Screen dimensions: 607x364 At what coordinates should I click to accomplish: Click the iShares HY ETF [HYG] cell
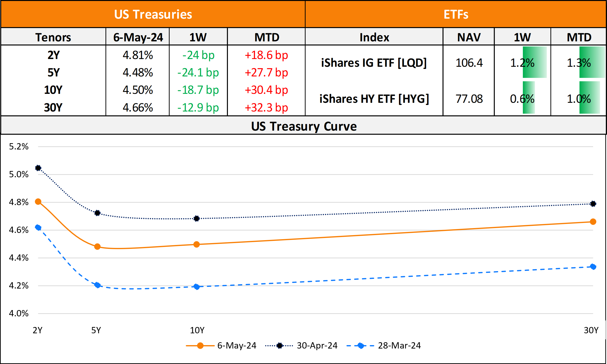[x=374, y=99]
